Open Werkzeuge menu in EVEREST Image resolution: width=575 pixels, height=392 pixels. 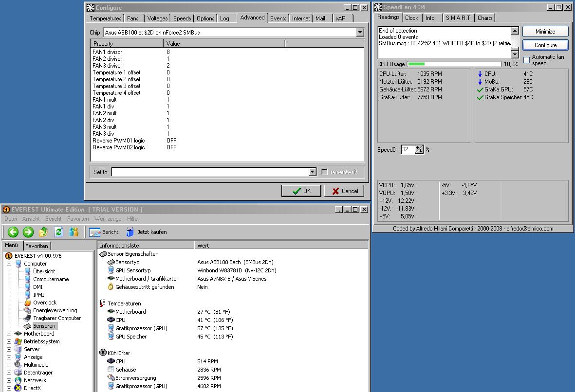coord(108,219)
